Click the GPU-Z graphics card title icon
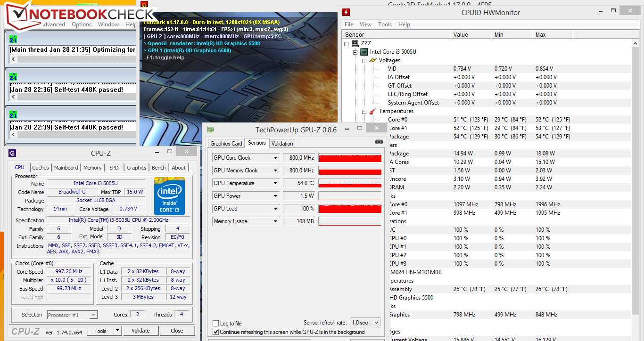This screenshot has height=341, width=644. click(x=211, y=130)
